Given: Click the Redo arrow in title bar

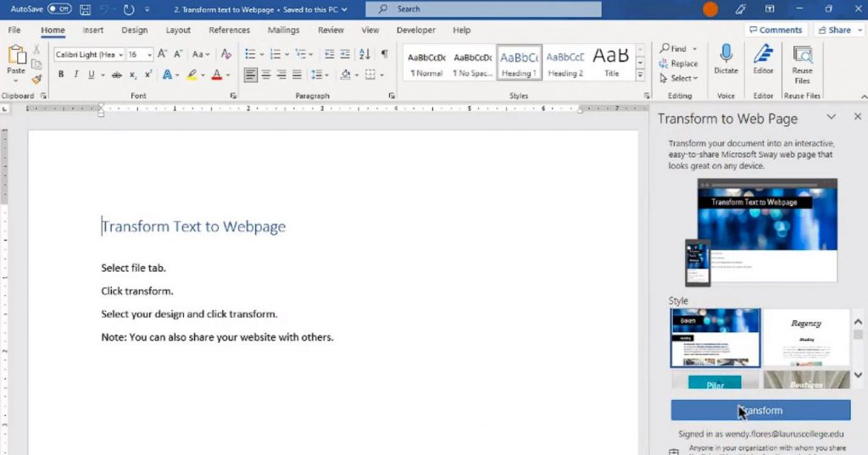Looking at the screenshot, I should point(129,9).
